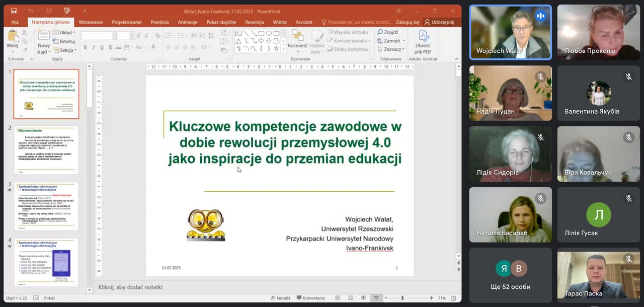Screen dimensions: 644x307
Task: Toggle the Komentarze comments pane
Action: tap(310, 298)
